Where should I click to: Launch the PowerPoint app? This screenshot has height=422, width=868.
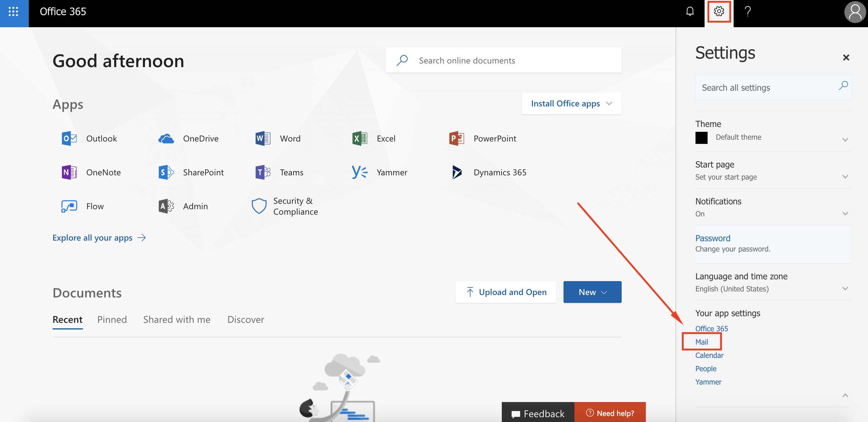coord(482,138)
